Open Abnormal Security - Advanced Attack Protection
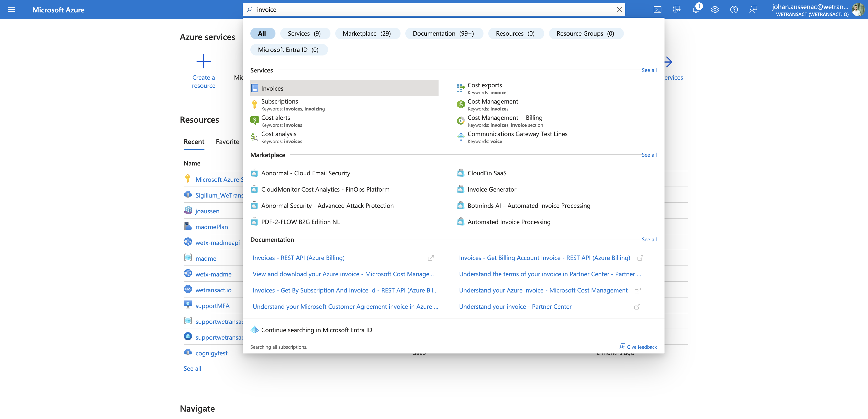868x419 pixels. pyautogui.click(x=327, y=206)
